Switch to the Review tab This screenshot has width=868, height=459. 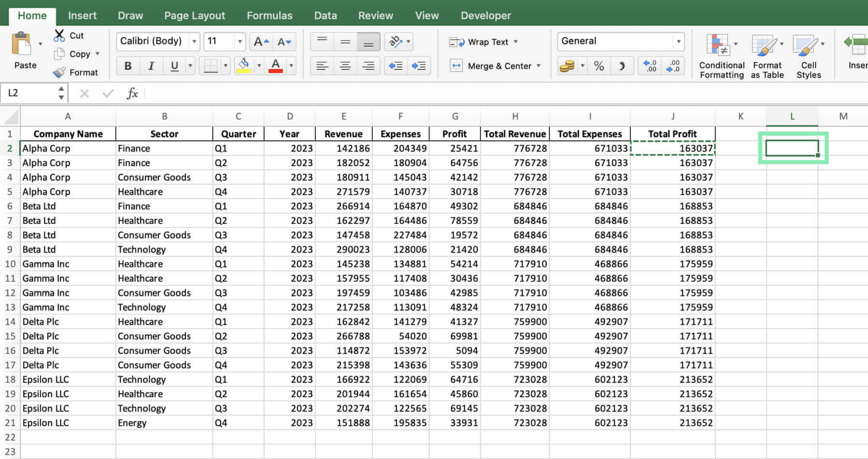[376, 15]
